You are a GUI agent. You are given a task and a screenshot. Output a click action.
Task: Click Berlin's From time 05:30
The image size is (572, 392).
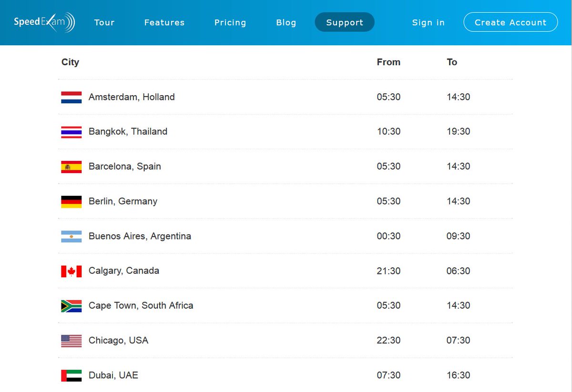coord(388,201)
